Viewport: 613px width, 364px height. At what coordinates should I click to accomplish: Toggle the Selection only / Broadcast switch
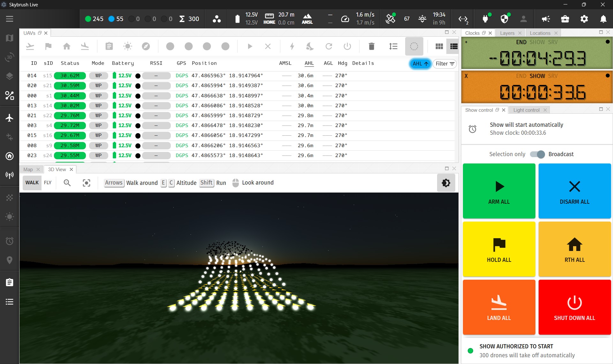point(537,154)
